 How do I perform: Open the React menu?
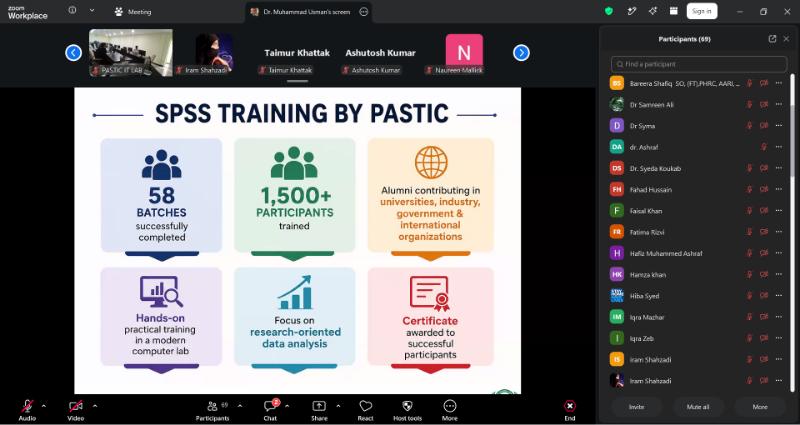tap(365, 410)
